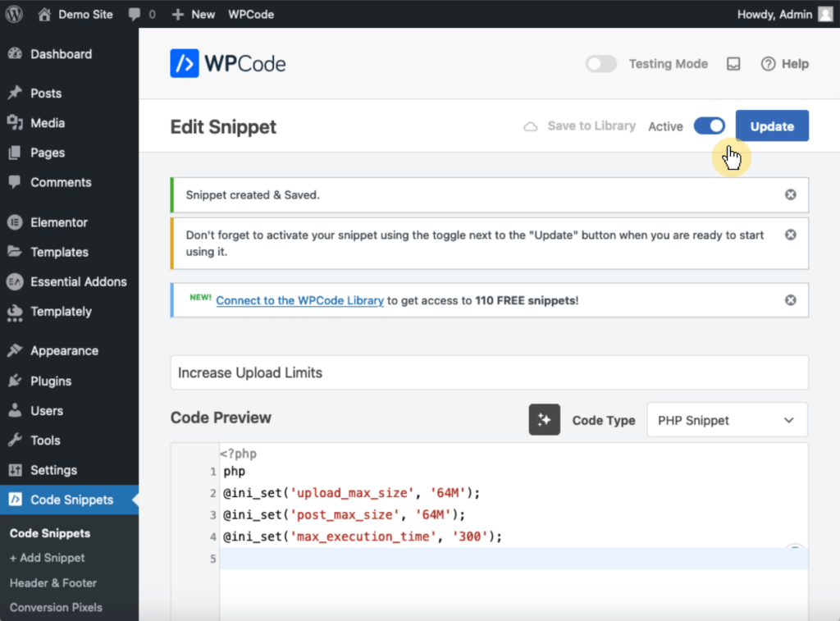840x621 pixels.
Task: Open the Code Type dropdown
Action: pos(727,420)
